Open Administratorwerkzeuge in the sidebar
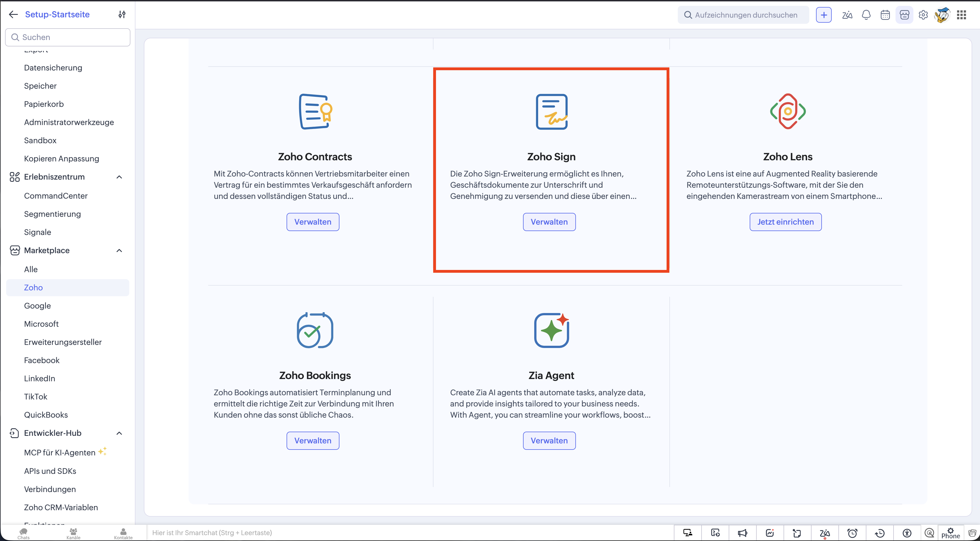Viewport: 980px width, 541px height. (x=69, y=122)
